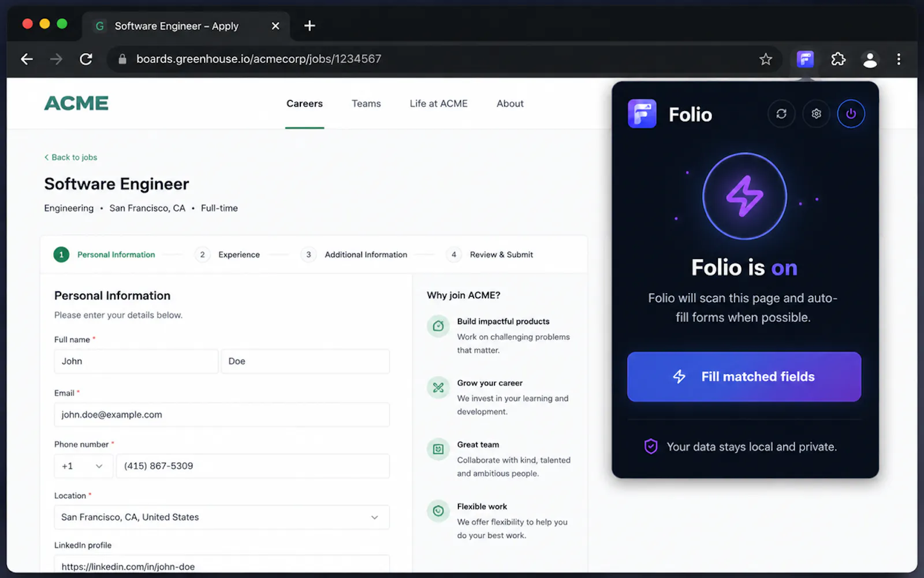Bookmark this page with the star icon
This screenshot has height=578, width=924.
(x=766, y=59)
